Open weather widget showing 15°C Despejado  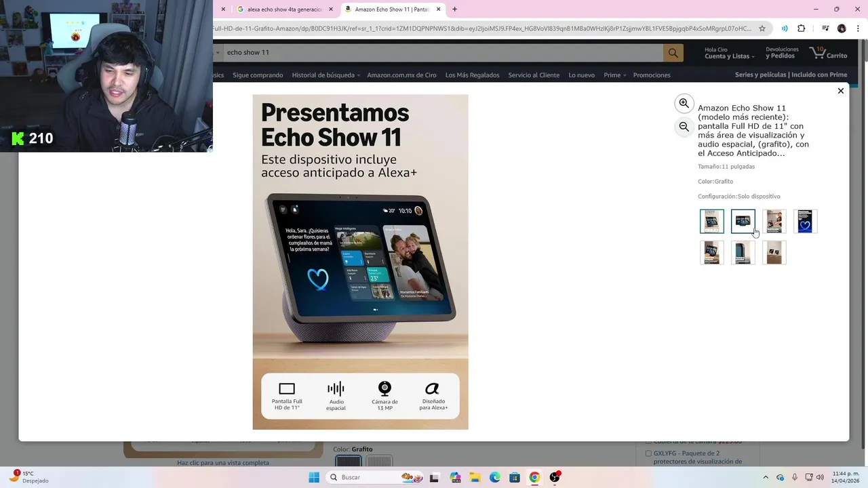[28, 477]
